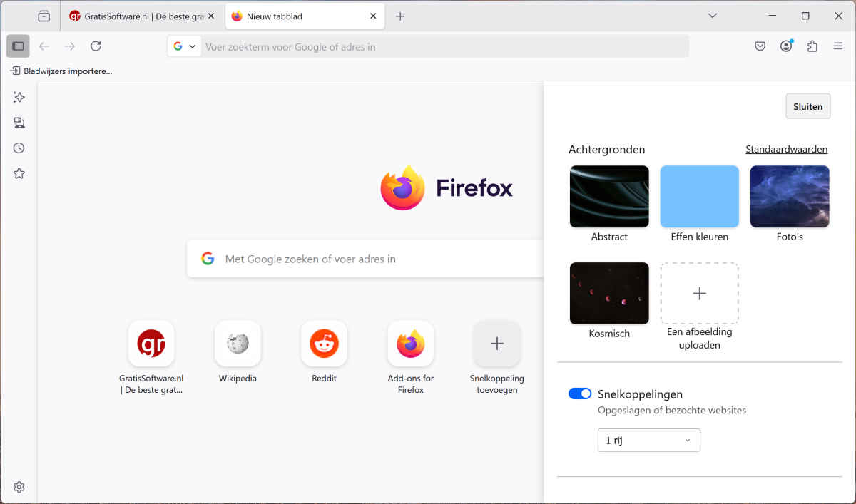The width and height of the screenshot is (856, 504).
Task: Choose the Kosmisch background thumbnail
Action: 609,293
